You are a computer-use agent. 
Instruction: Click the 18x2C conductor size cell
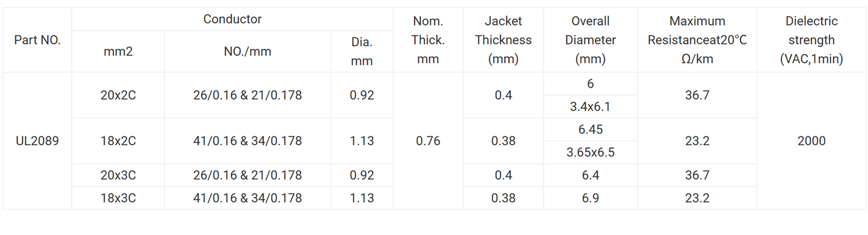pos(118,141)
